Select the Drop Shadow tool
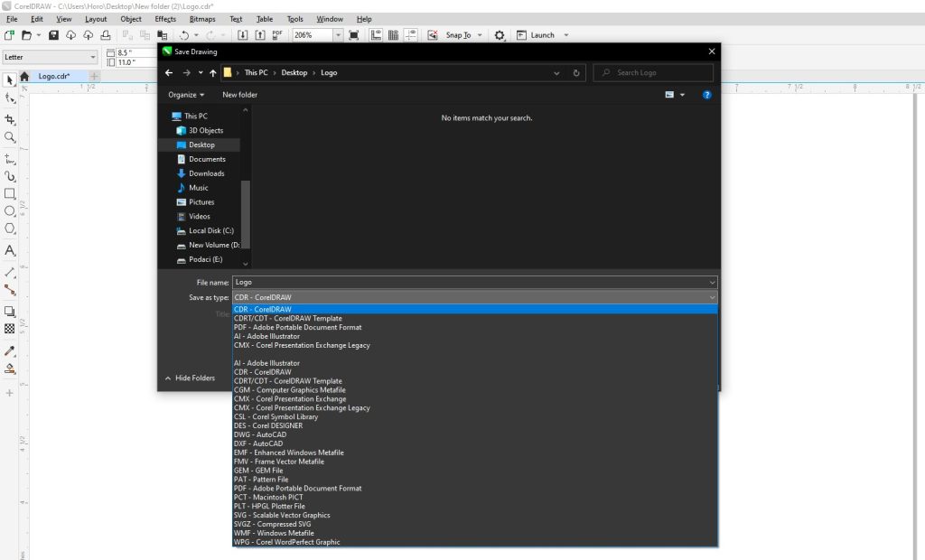 9,312
